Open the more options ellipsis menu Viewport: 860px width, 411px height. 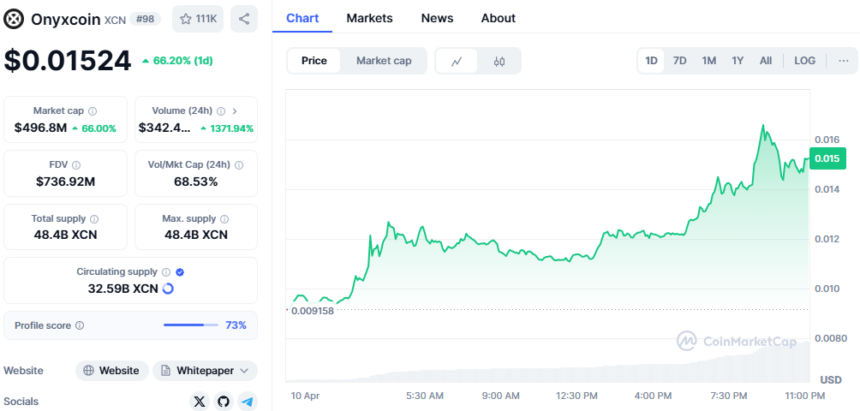843,61
